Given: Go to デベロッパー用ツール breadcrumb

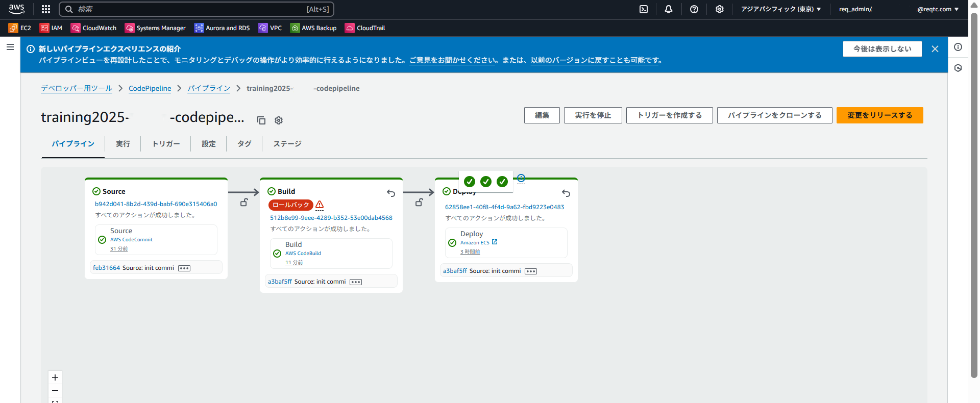Looking at the screenshot, I should click(77, 88).
